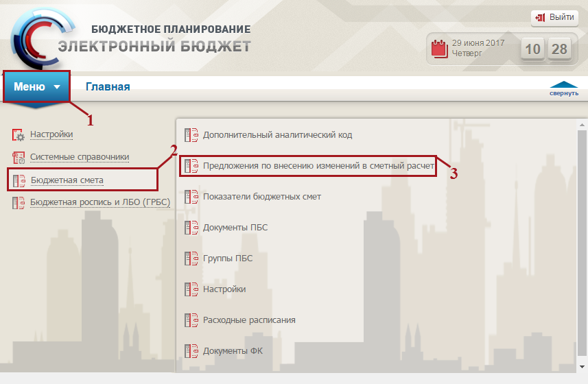Open Настройки in the right submenu
The height and width of the screenshot is (384, 588).
coord(224,289)
